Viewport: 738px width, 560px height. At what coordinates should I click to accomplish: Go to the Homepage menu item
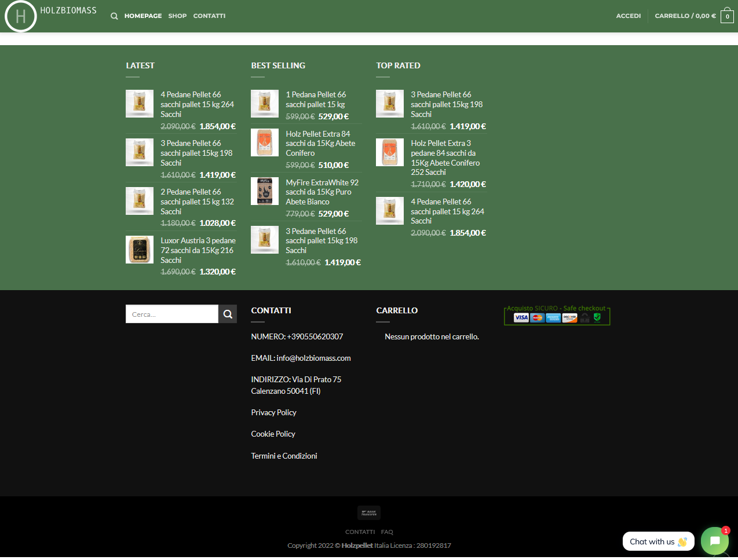pyautogui.click(x=143, y=16)
